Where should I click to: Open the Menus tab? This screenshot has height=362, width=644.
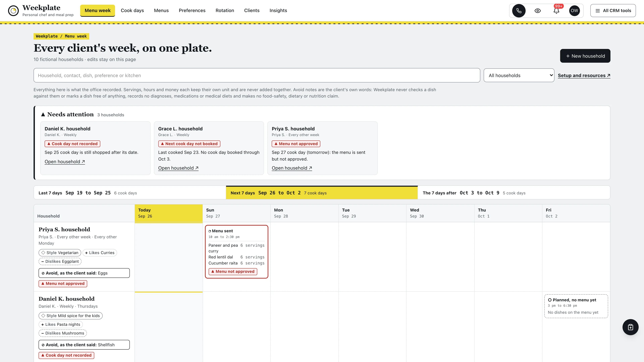[x=161, y=11]
